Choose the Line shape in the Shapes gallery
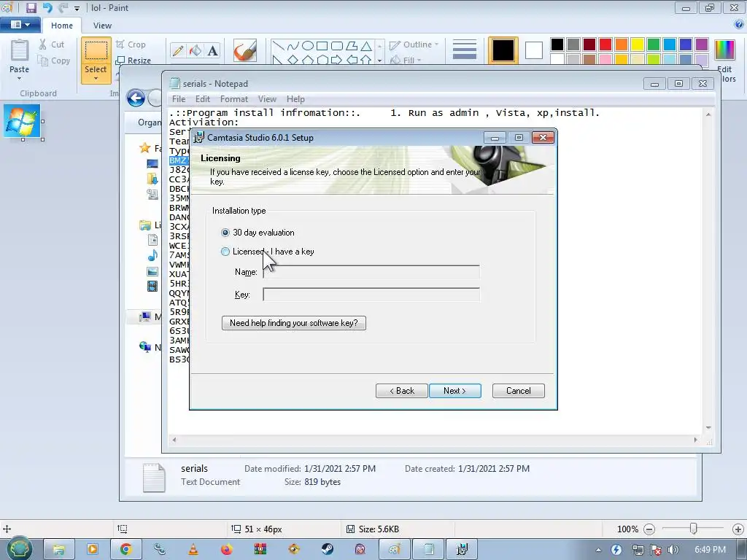This screenshot has height=560, width=747. point(279,46)
